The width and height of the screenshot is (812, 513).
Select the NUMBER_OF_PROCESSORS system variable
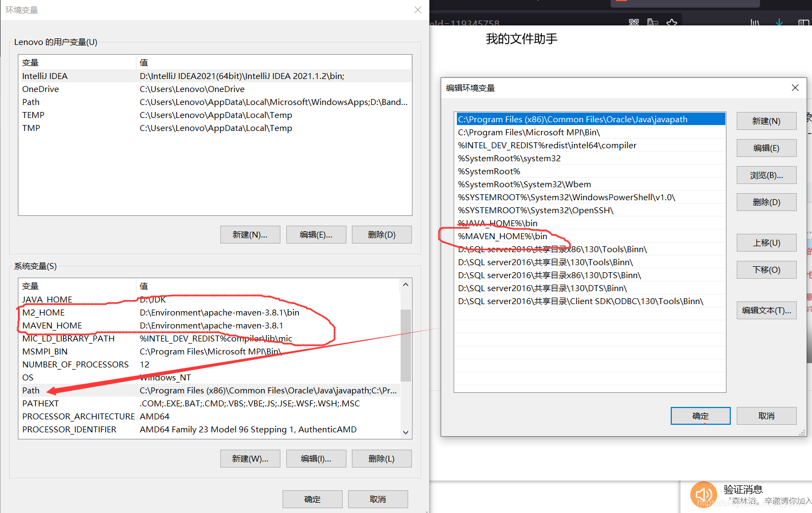tap(209, 364)
